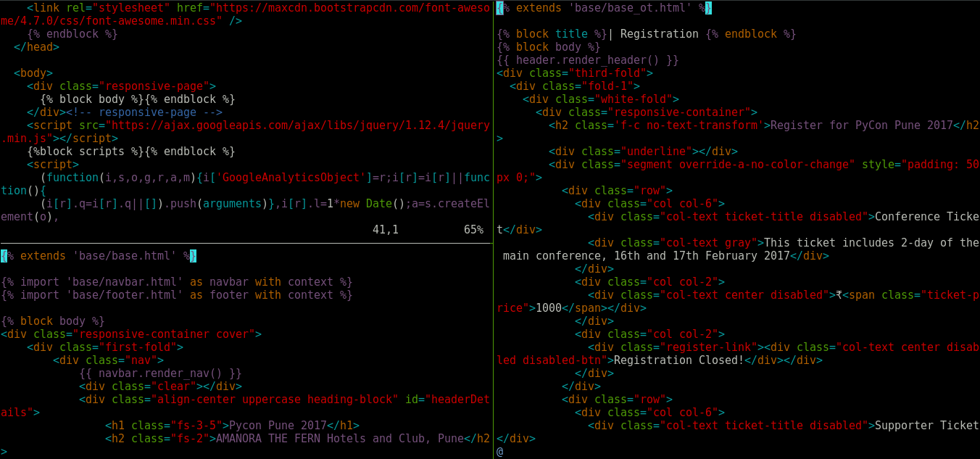Click the 65% scroll percentage indicator

coord(473,230)
